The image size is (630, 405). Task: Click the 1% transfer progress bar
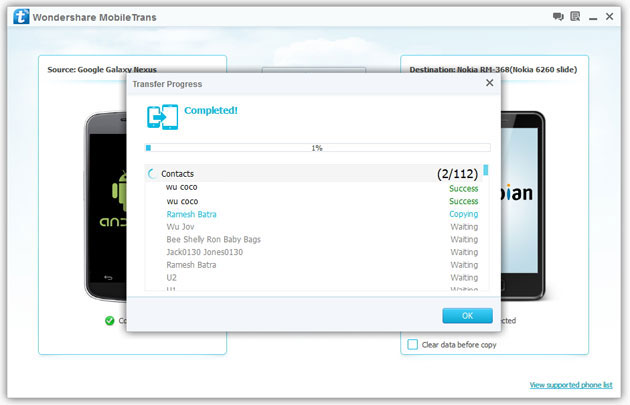coord(317,148)
